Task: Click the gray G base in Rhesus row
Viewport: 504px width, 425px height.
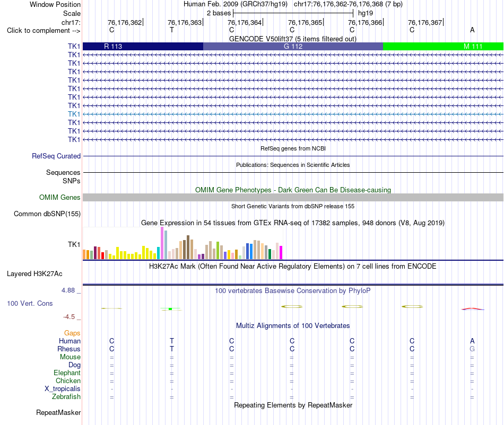Action: pyautogui.click(x=472, y=349)
